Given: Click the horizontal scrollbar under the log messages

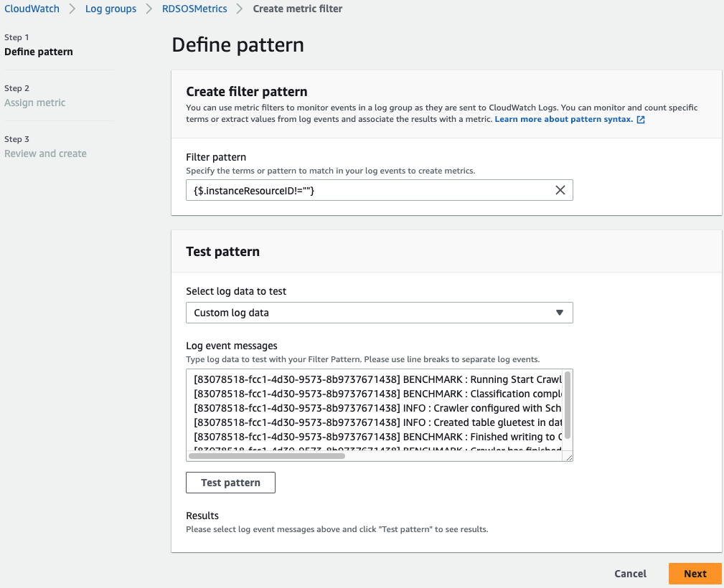Looking at the screenshot, I should point(267,456).
